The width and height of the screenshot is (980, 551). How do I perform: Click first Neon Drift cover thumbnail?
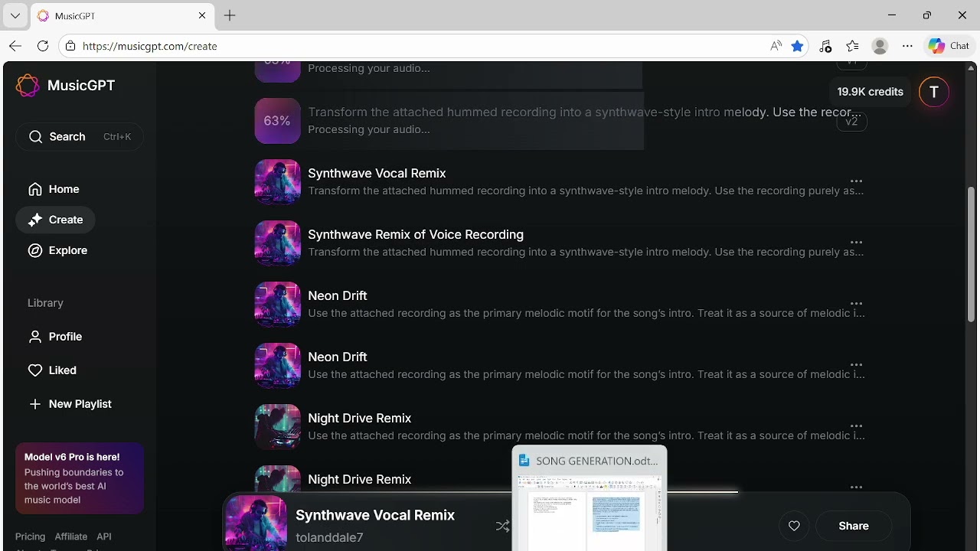[277, 305]
